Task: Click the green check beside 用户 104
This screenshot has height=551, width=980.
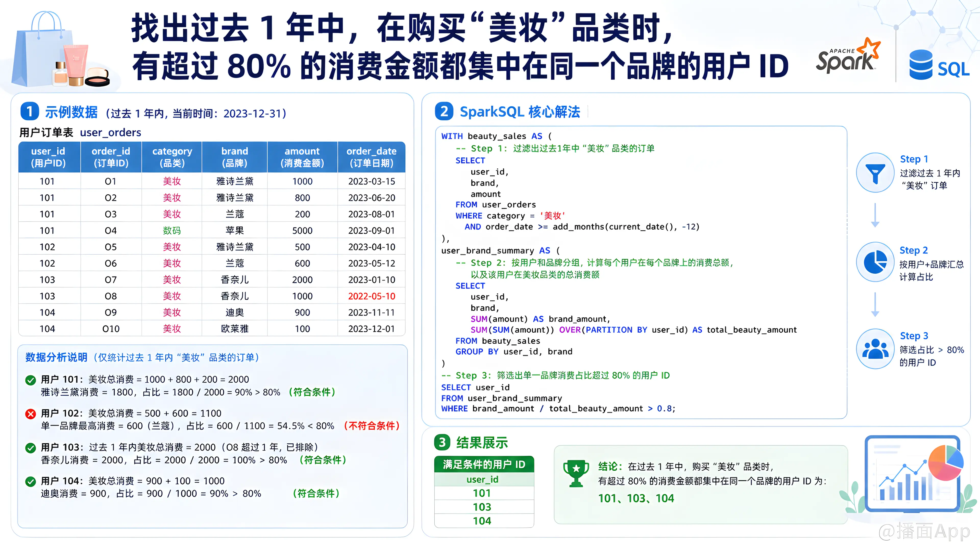Action: click(x=30, y=481)
